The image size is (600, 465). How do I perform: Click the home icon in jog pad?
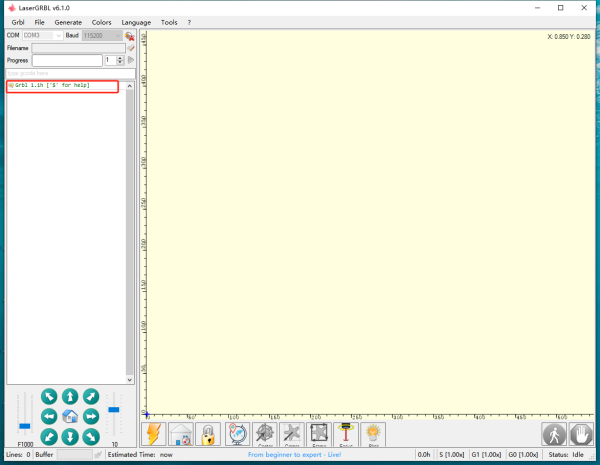(x=70, y=416)
